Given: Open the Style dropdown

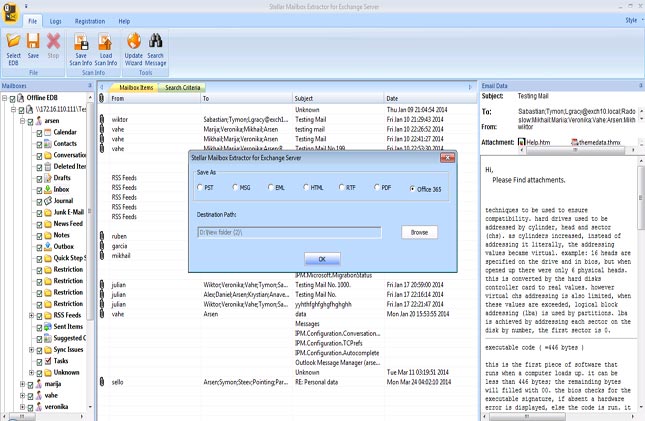Looking at the screenshot, I should pos(634,20).
